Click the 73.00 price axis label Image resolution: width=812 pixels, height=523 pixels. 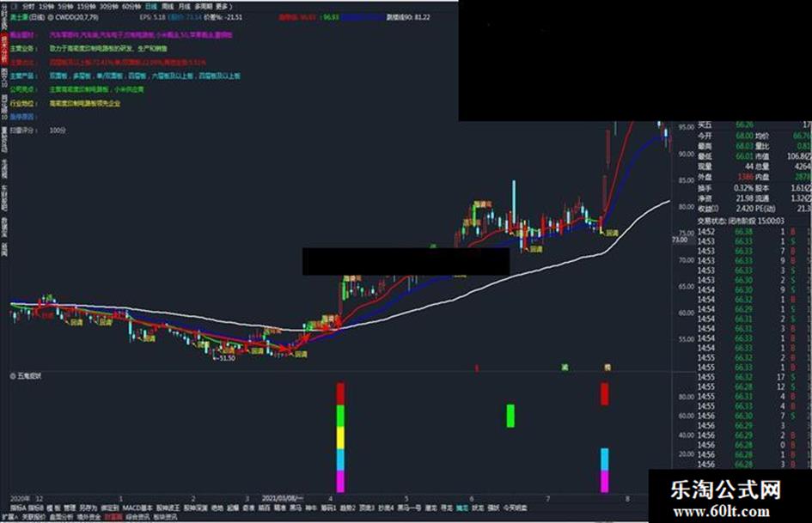(680, 240)
